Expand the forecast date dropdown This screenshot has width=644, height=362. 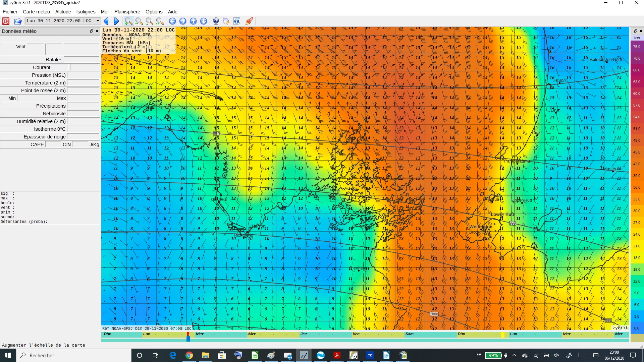(x=98, y=21)
